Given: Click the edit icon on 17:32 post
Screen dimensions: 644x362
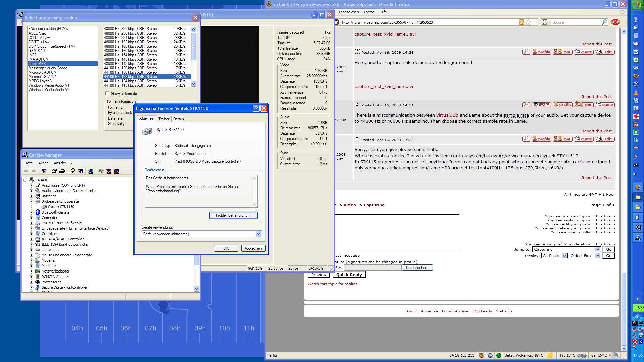Looking at the screenshot, I should tap(605, 139).
